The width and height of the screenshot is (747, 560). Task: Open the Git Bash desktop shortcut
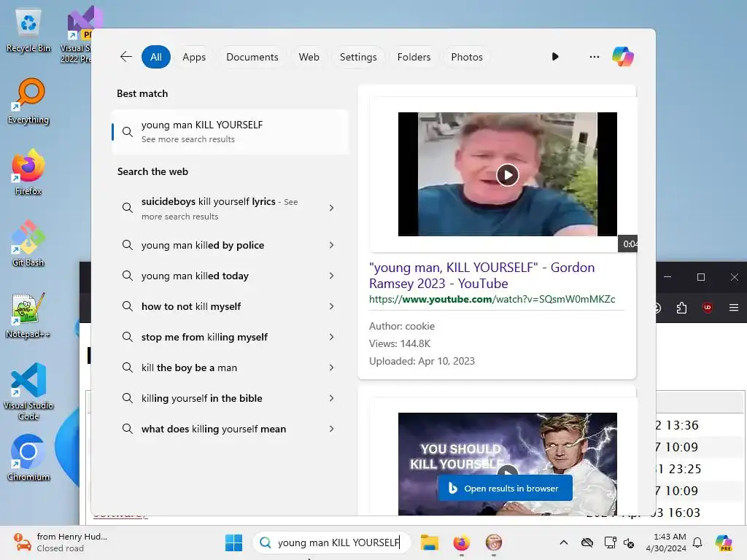(x=28, y=244)
